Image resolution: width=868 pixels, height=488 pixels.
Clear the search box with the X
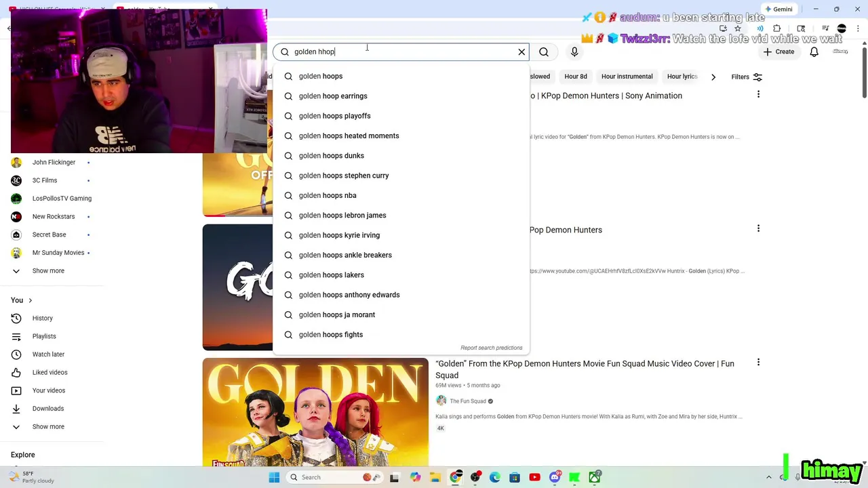(x=521, y=52)
